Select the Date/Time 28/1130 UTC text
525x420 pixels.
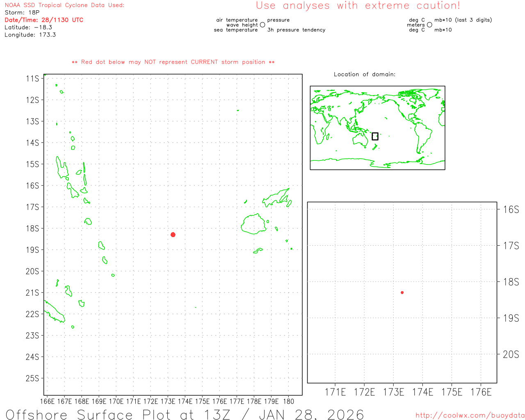pyautogui.click(x=44, y=20)
